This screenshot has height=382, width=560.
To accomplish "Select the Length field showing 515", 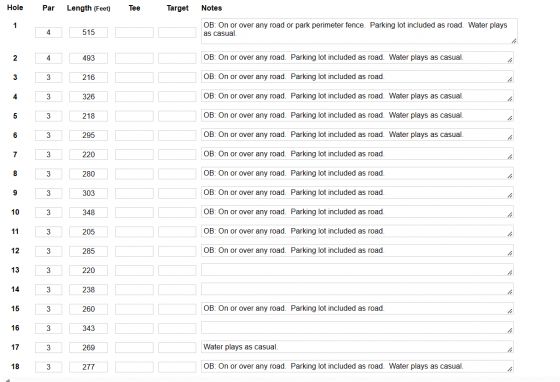I will click(88, 32).
